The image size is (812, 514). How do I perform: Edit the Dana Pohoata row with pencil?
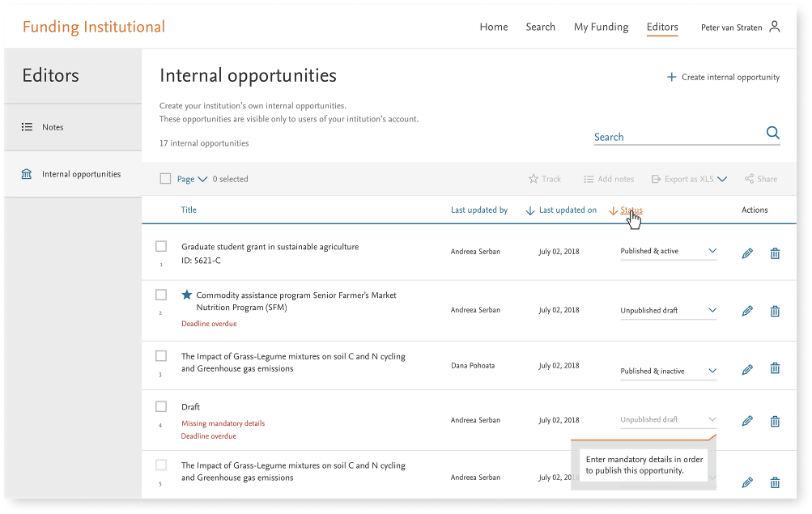[747, 369]
